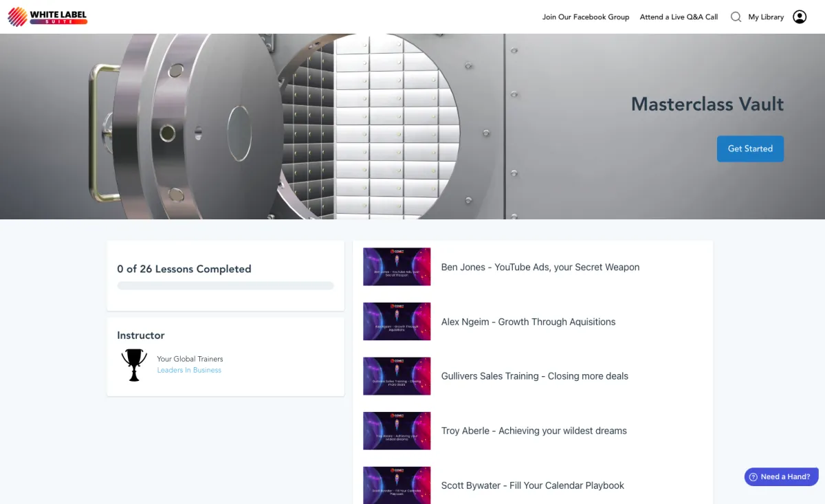Open Attend a Live Q&A Call link
The image size is (825, 504).
679,17
